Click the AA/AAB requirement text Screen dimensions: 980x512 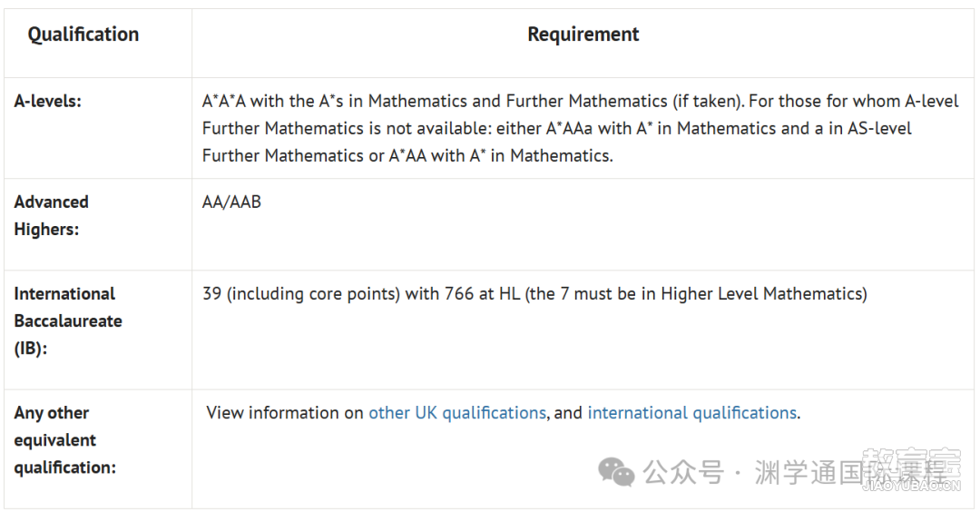(x=231, y=202)
